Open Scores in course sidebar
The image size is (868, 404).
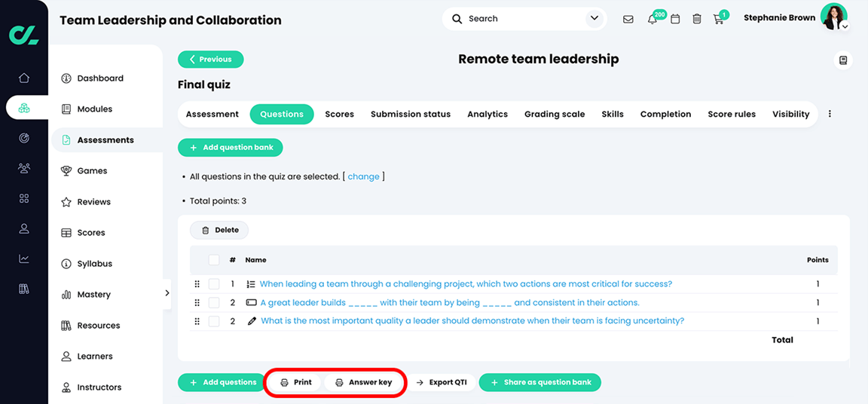tap(91, 233)
